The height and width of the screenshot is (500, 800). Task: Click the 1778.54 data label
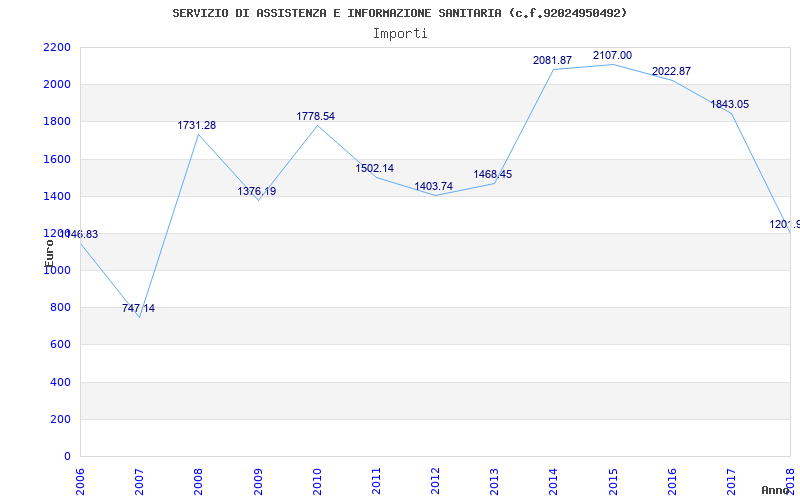point(315,116)
